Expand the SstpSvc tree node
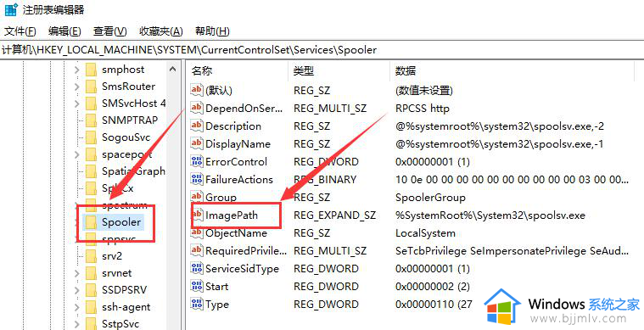 click(77, 324)
